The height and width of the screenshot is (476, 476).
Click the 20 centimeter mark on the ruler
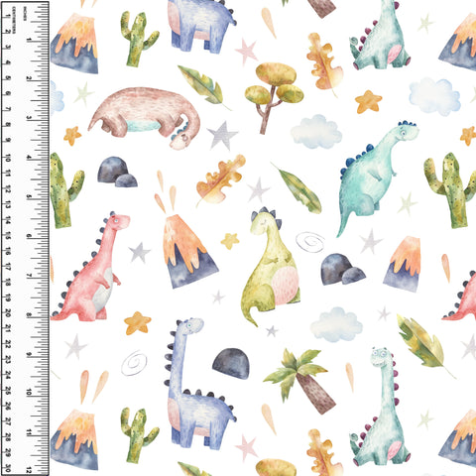8,313
